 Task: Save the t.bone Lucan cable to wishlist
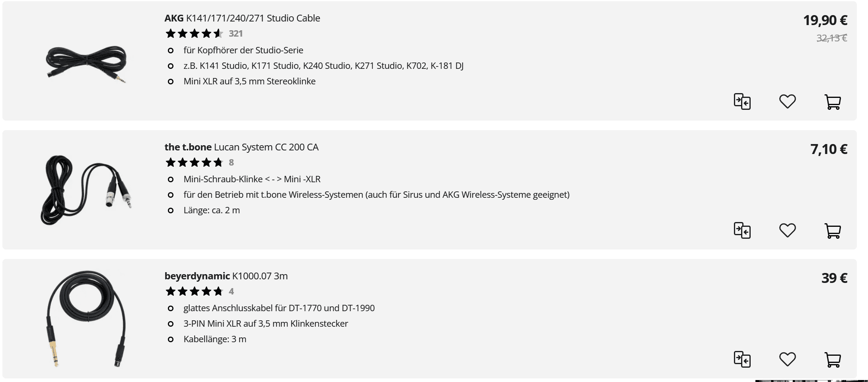[787, 230]
